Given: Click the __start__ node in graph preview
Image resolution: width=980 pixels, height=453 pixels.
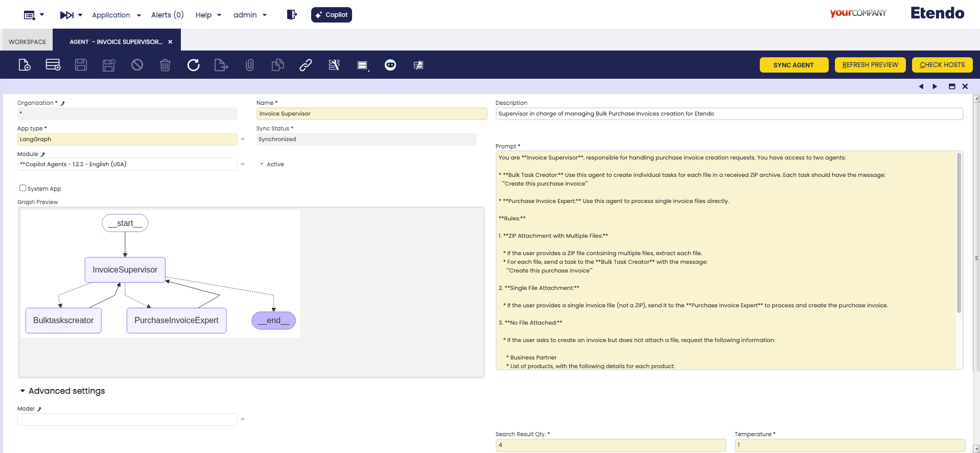Looking at the screenshot, I should [x=125, y=223].
